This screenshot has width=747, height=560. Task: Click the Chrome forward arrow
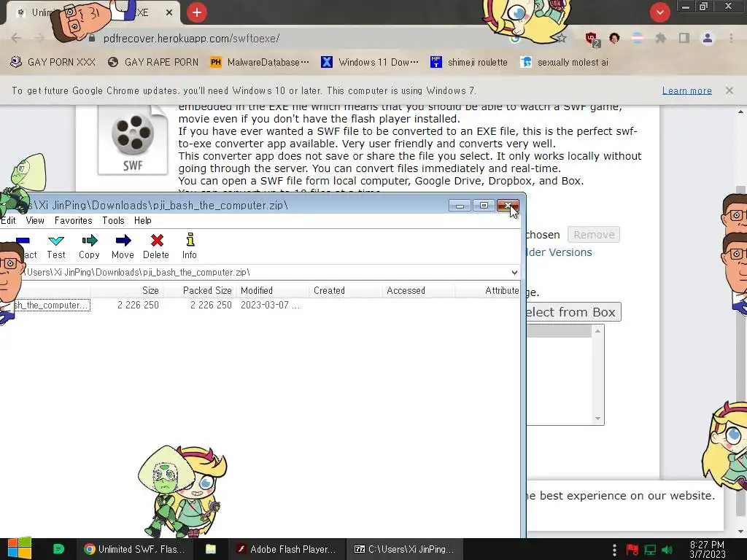coord(40,39)
